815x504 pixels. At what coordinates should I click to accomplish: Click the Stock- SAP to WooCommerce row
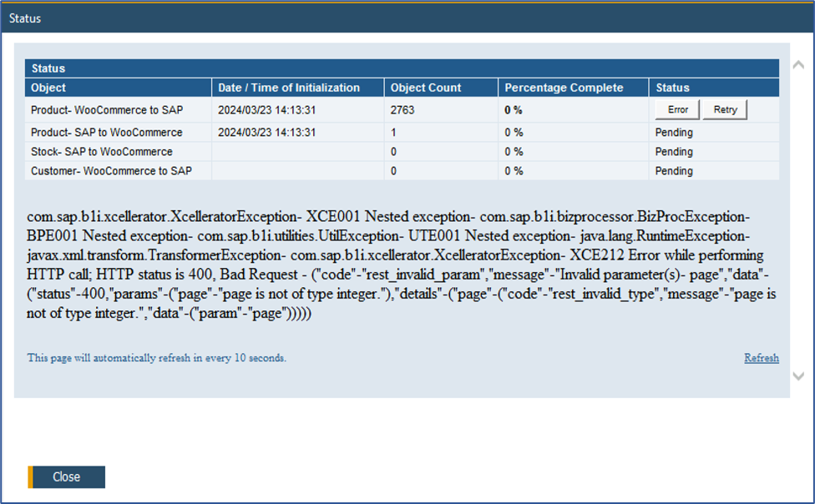(x=102, y=152)
